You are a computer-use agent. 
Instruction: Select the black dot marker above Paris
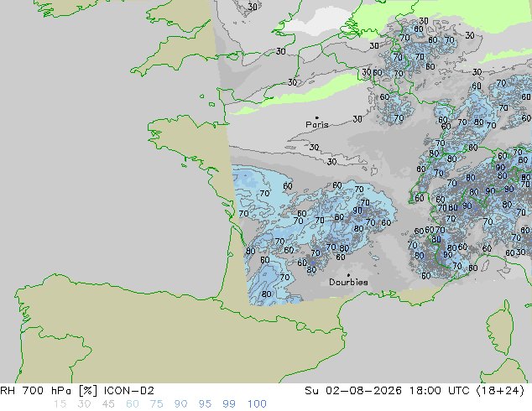(x=317, y=117)
